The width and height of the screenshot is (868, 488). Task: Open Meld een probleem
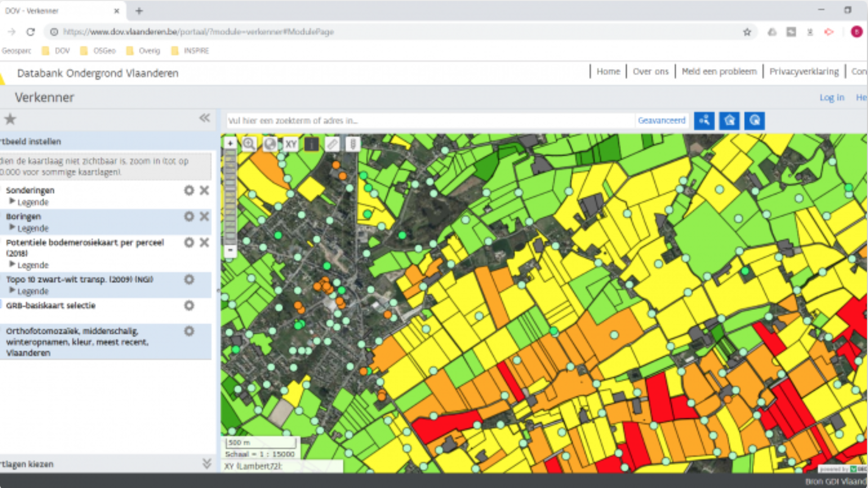719,71
